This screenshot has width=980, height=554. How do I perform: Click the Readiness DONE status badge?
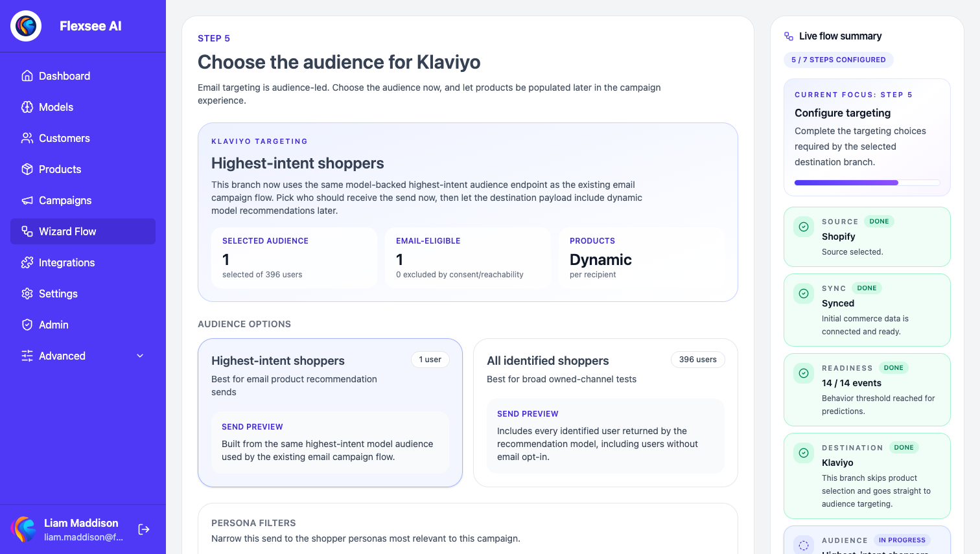click(x=893, y=368)
